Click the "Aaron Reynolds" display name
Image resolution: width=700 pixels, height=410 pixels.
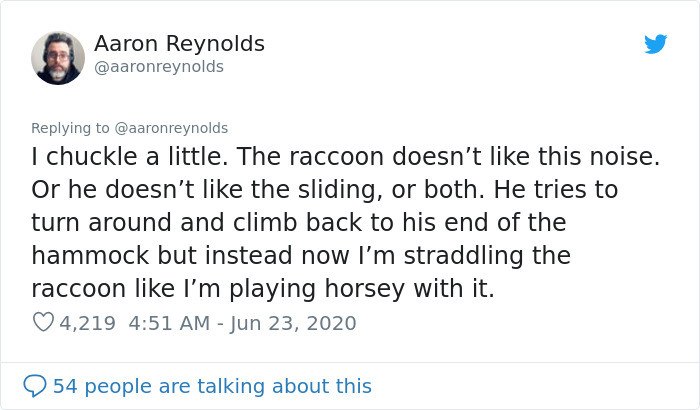pyautogui.click(x=179, y=44)
